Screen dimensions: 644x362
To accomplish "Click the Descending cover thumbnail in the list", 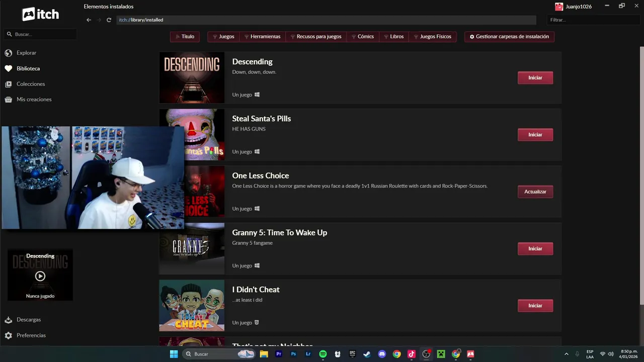I will (192, 78).
